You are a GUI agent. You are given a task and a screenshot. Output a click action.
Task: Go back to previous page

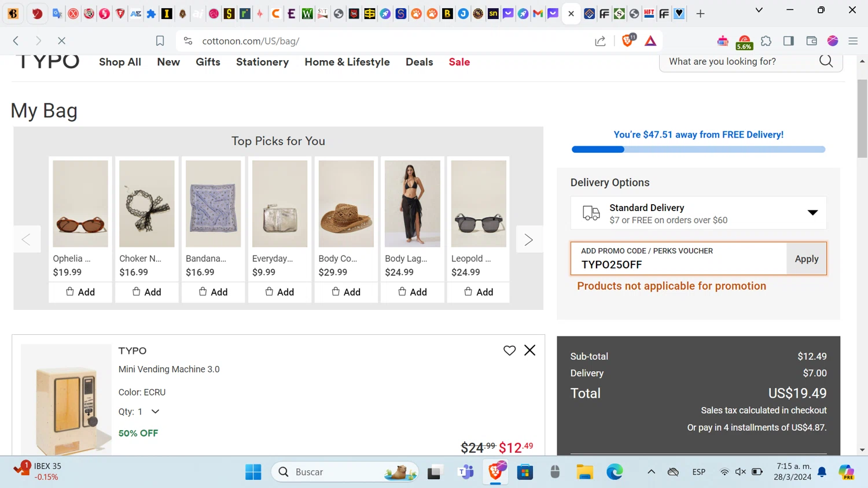pos(16,40)
